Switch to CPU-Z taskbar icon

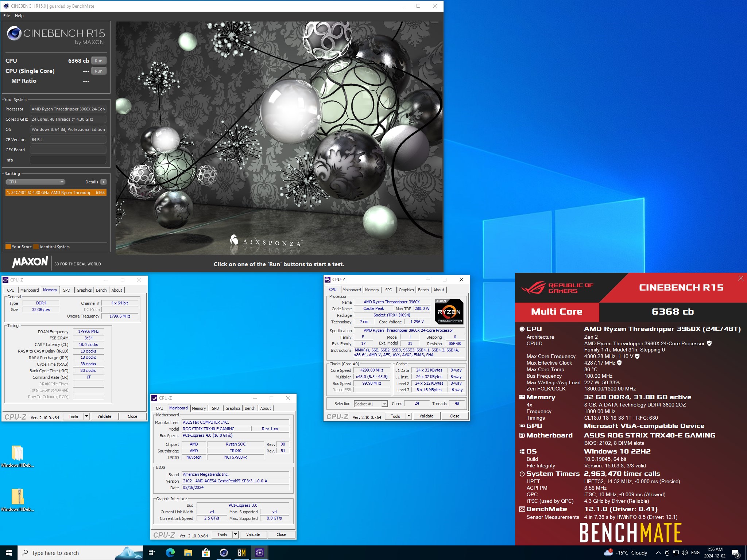(259, 553)
